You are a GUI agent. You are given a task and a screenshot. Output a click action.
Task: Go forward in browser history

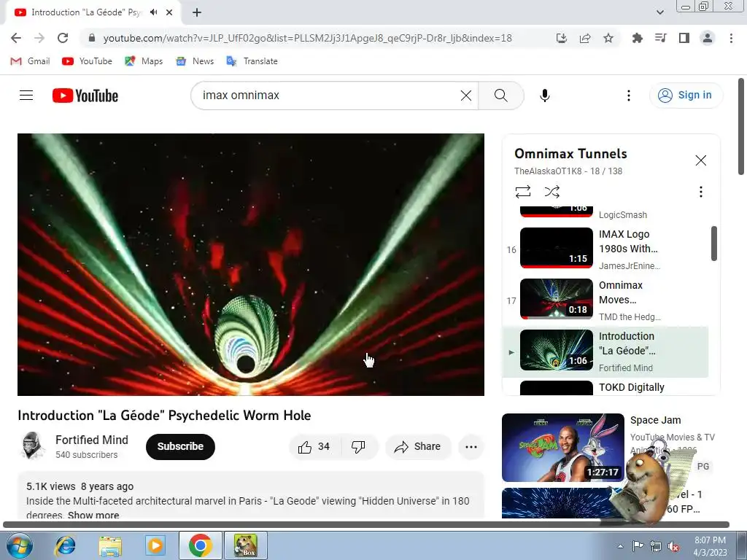pos(39,38)
